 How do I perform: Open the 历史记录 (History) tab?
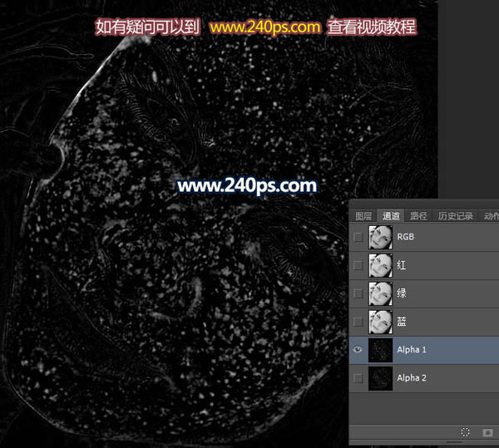tap(456, 216)
